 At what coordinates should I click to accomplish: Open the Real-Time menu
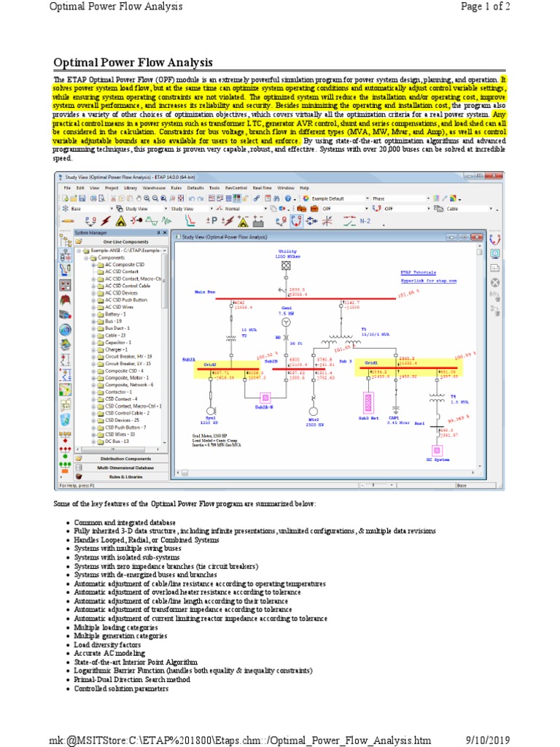(262, 188)
